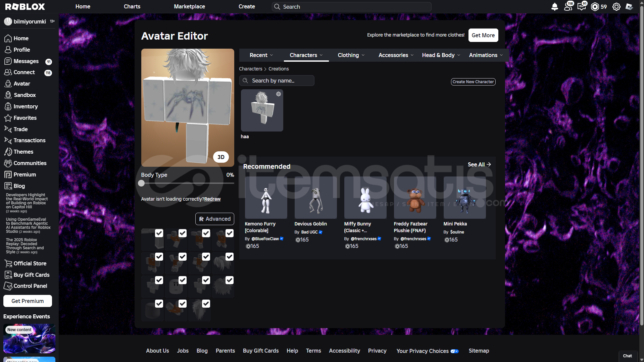Expand the Accessories dropdown tab
644x362 pixels.
[396, 55]
